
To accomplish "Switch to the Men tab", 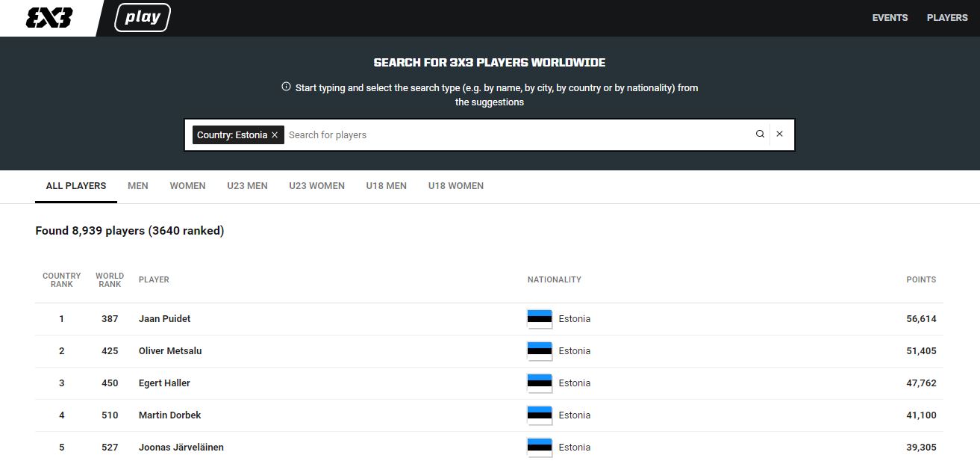I will (138, 186).
